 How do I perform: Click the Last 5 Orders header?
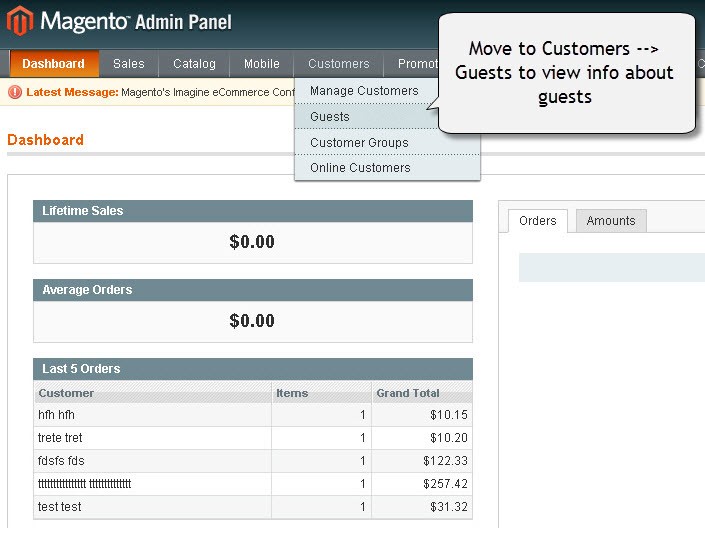[253, 369]
